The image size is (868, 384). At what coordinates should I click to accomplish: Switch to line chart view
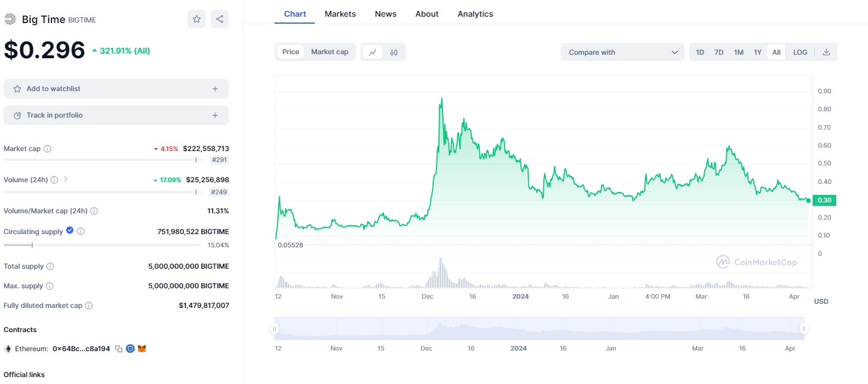(x=373, y=52)
